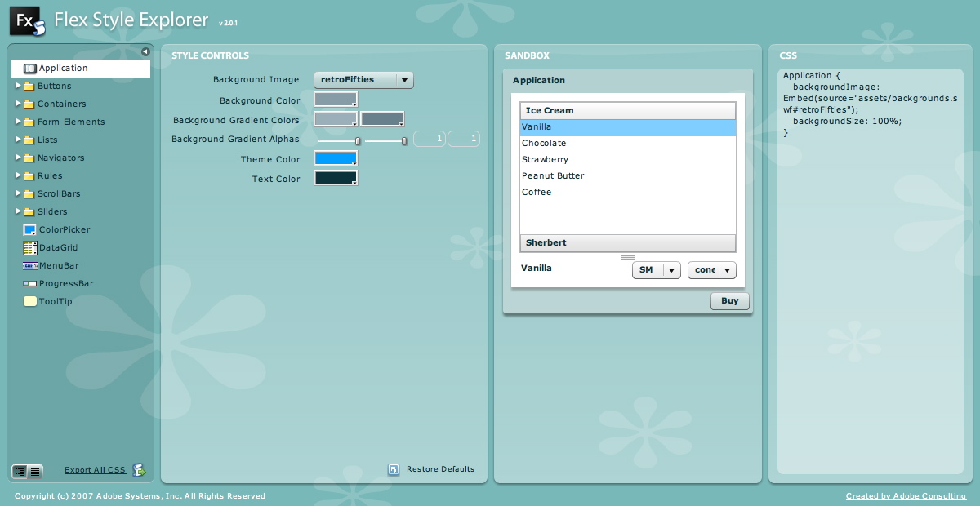
Task: Open the Created by Adobe Consulting link
Action: (x=906, y=496)
